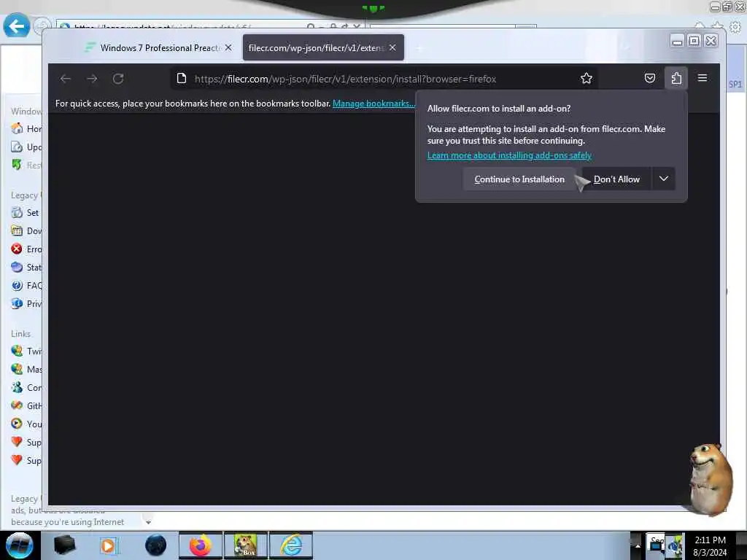Click the red X Erro icon in the sidebar
This screenshot has width=747, height=560.
[17, 249]
